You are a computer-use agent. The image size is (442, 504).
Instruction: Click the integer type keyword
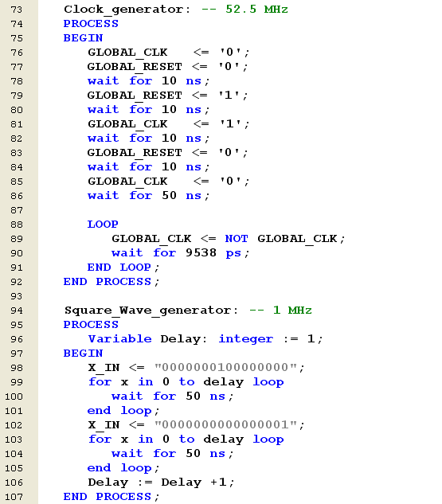[246, 339]
